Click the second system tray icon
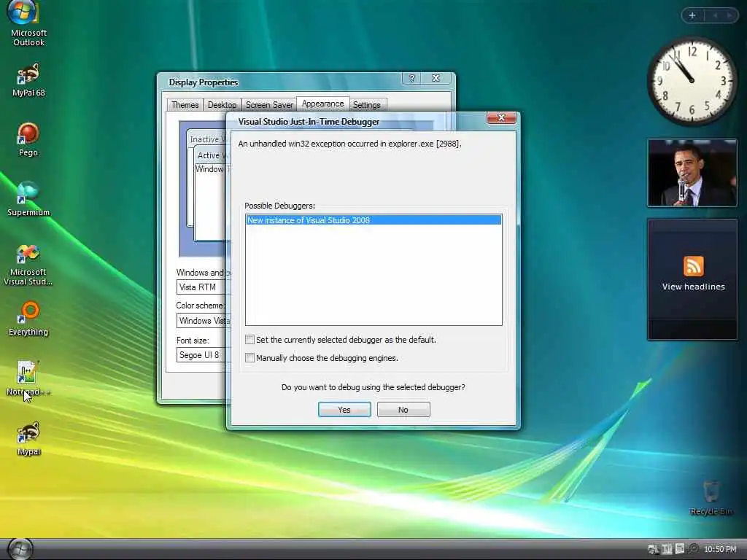Screen dimensions: 747x560 [667, 549]
